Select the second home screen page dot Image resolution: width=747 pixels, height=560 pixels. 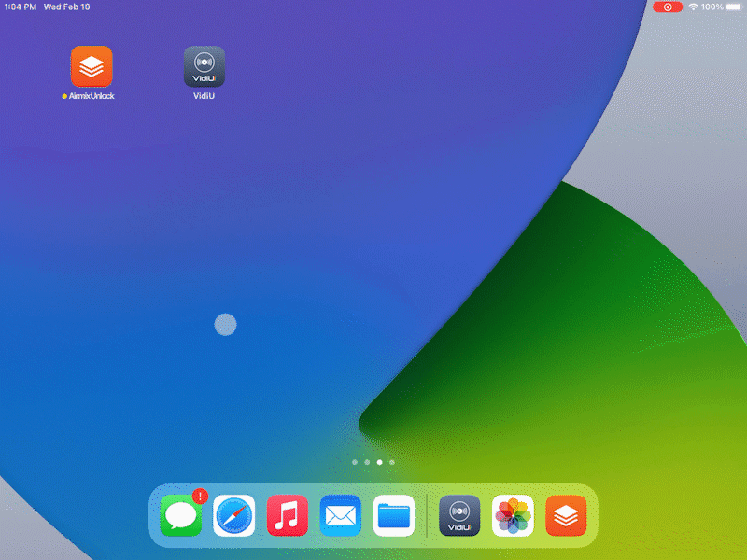pyautogui.click(x=367, y=462)
